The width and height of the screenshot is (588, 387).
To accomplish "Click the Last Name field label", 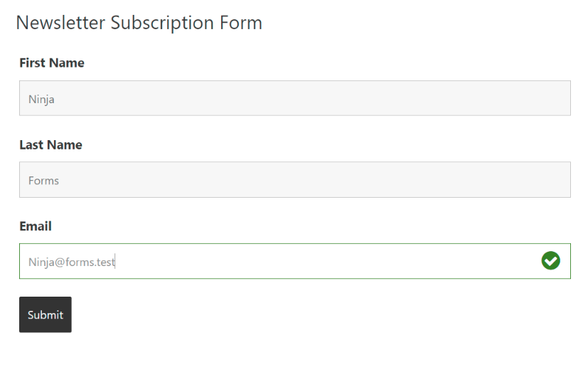I will [x=50, y=145].
